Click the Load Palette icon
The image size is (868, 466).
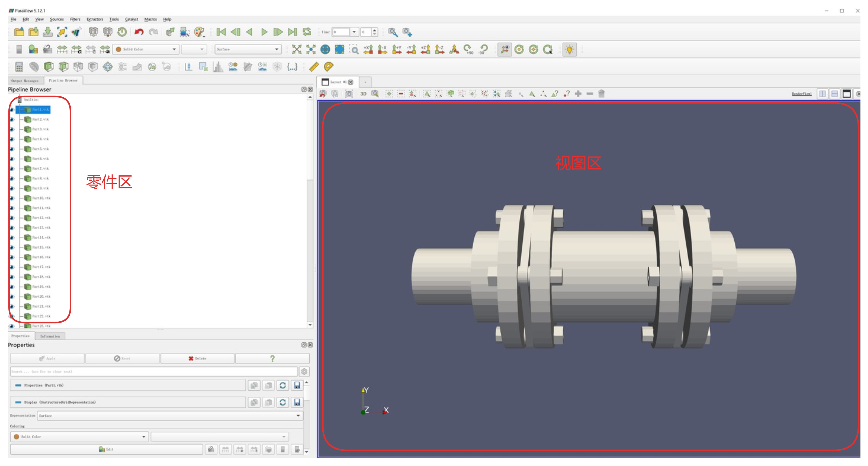tap(199, 32)
